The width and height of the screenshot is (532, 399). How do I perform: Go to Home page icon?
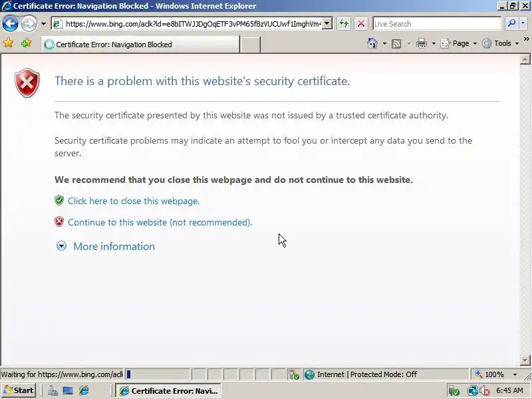point(372,43)
